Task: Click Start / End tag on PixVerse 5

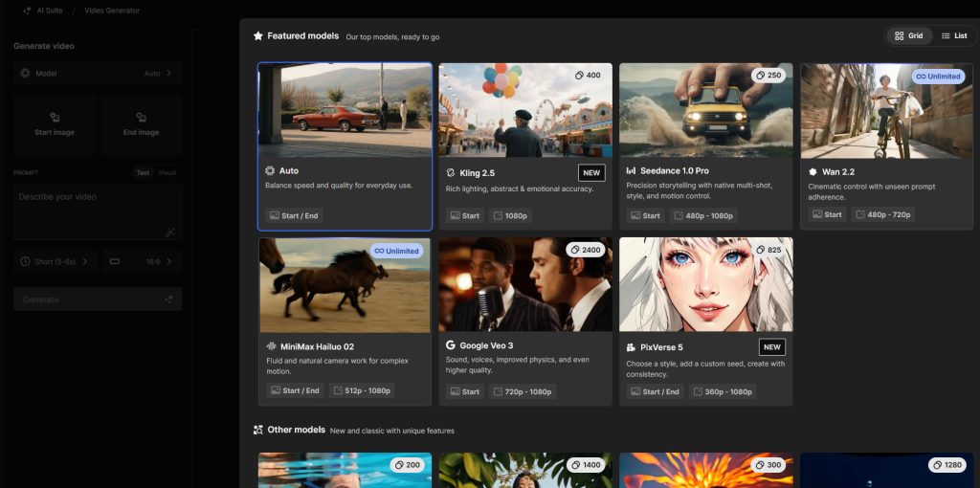Action: tap(655, 391)
